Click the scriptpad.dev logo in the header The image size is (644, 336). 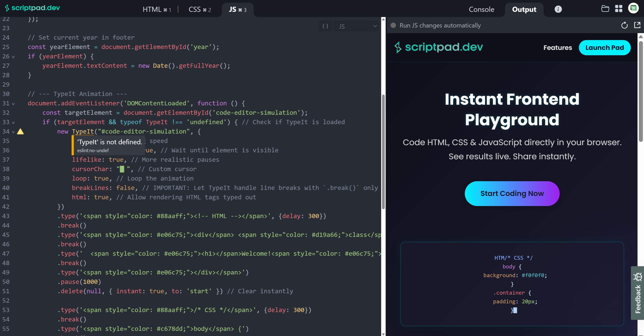click(32, 8)
